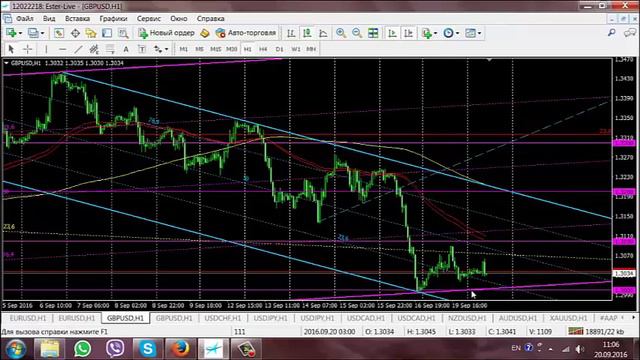Open the Navigator folder-star icon
The image size is (640, 360).
pyautogui.click(x=91, y=33)
